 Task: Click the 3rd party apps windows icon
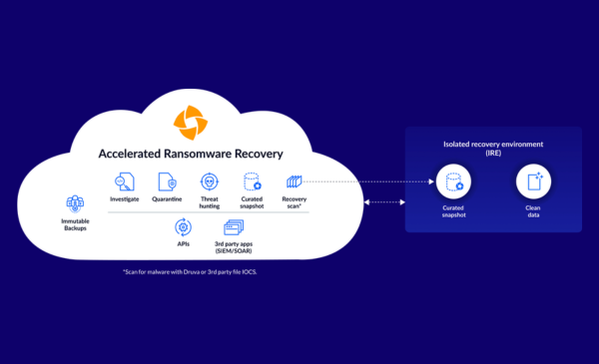click(x=234, y=227)
